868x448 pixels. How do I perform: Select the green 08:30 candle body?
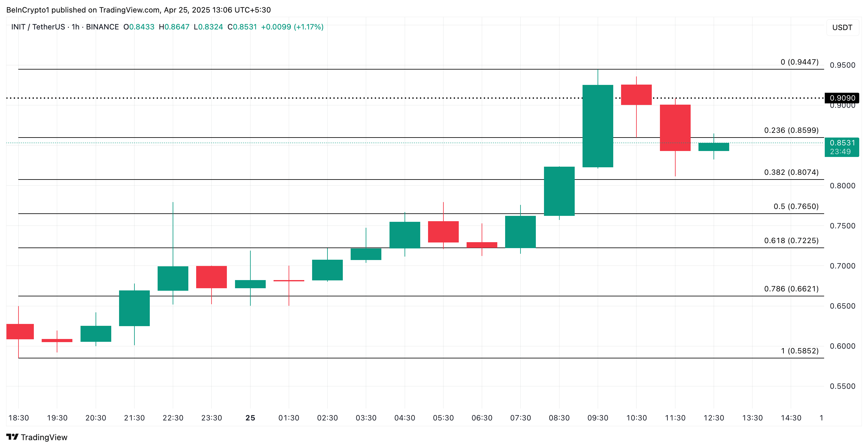pos(559,191)
